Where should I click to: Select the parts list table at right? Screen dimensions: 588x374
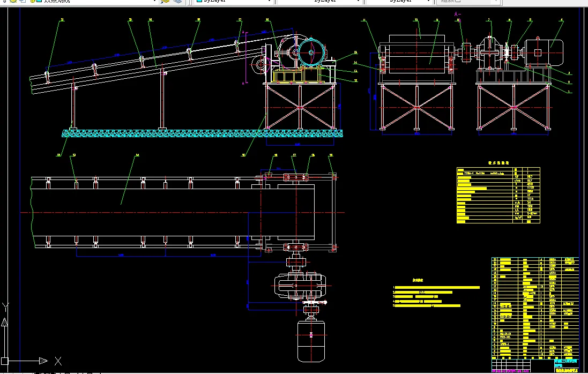tap(535, 308)
